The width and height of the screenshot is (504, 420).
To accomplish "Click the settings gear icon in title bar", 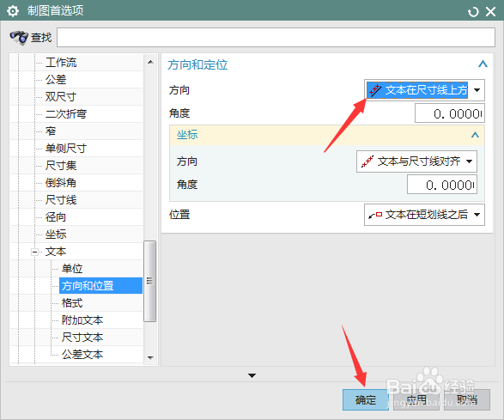I will (13, 11).
